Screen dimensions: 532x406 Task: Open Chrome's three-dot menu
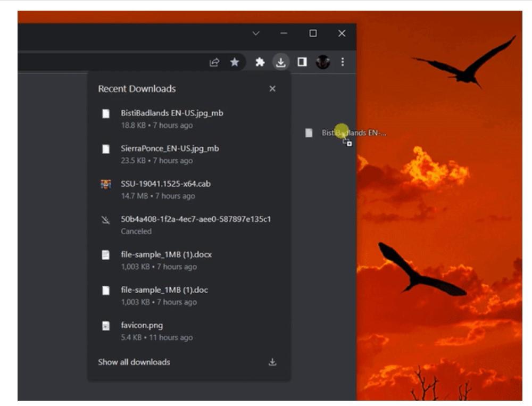[342, 62]
